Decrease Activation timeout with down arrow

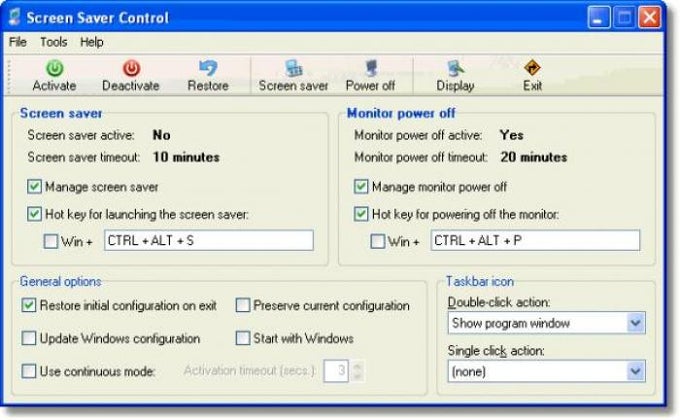point(357,377)
